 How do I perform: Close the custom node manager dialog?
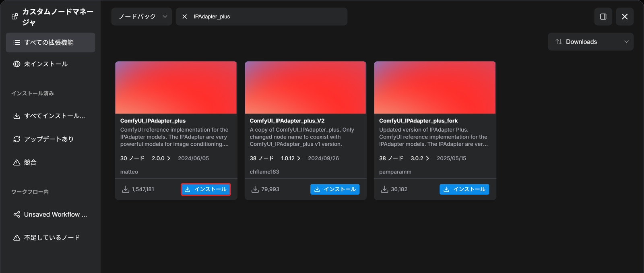(x=625, y=17)
